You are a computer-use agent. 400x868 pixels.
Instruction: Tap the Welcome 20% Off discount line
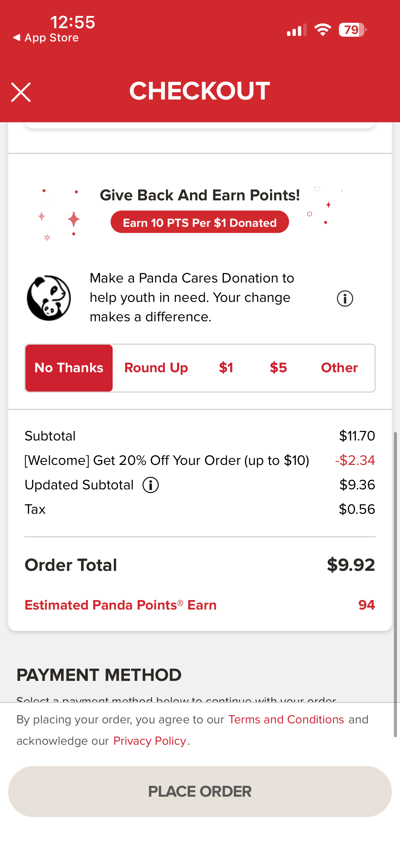coord(167,460)
